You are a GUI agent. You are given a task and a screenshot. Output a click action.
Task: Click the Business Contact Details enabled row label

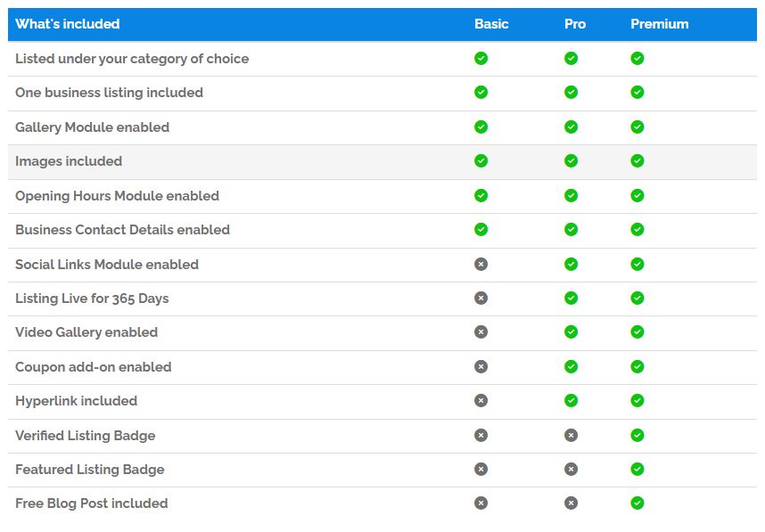pos(122,230)
